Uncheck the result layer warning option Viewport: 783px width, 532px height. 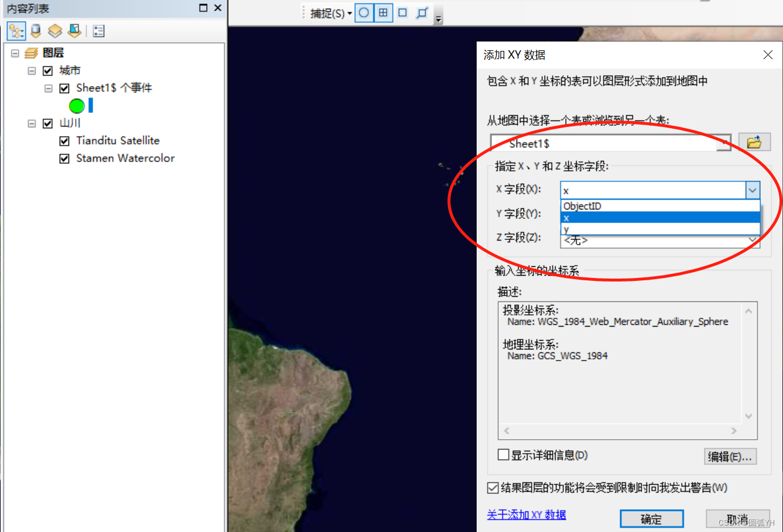pyautogui.click(x=492, y=488)
